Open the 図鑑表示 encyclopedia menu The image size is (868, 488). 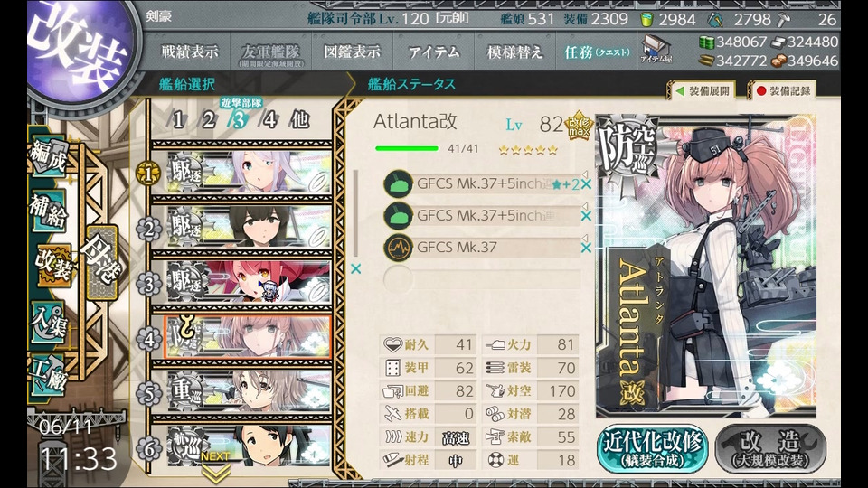[x=353, y=52]
